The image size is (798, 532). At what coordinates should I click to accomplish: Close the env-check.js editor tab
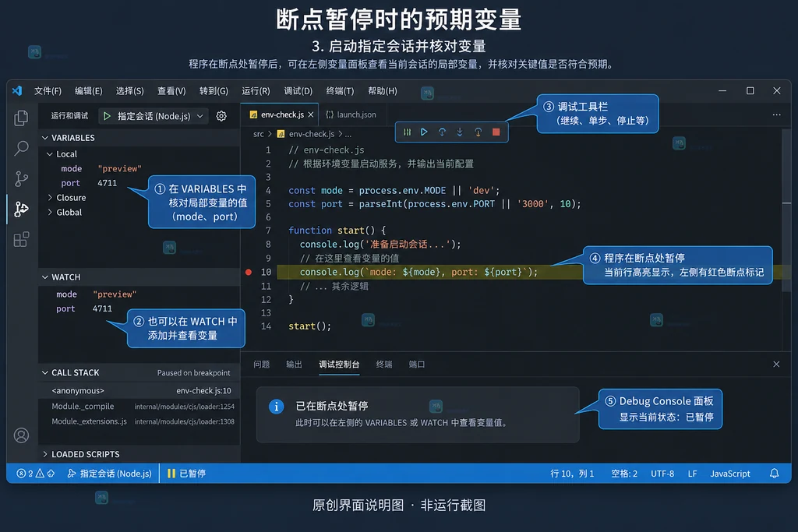310,115
